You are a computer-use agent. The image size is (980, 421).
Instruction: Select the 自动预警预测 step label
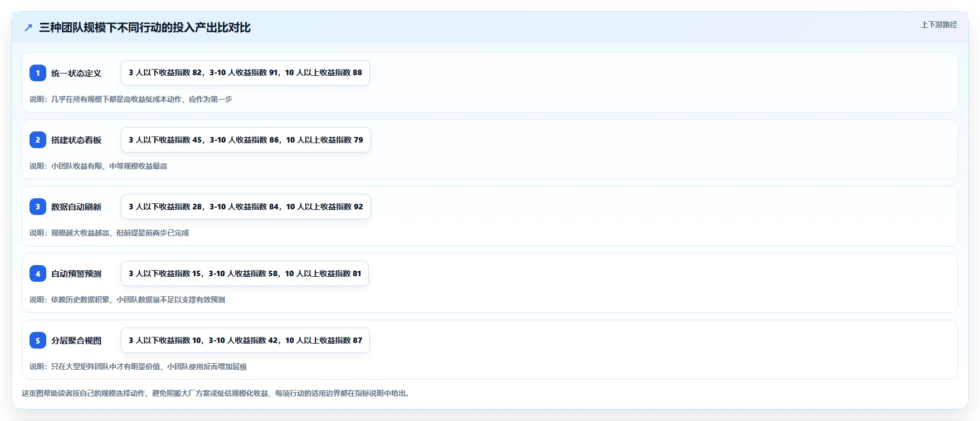[x=76, y=273]
